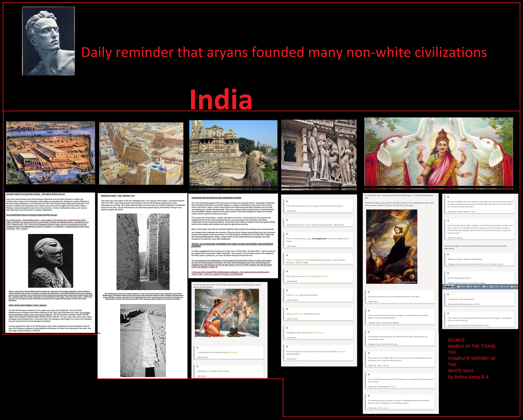This screenshot has width=523, height=420.
Task: Open the temple wall carvings photo
Action: [319, 153]
